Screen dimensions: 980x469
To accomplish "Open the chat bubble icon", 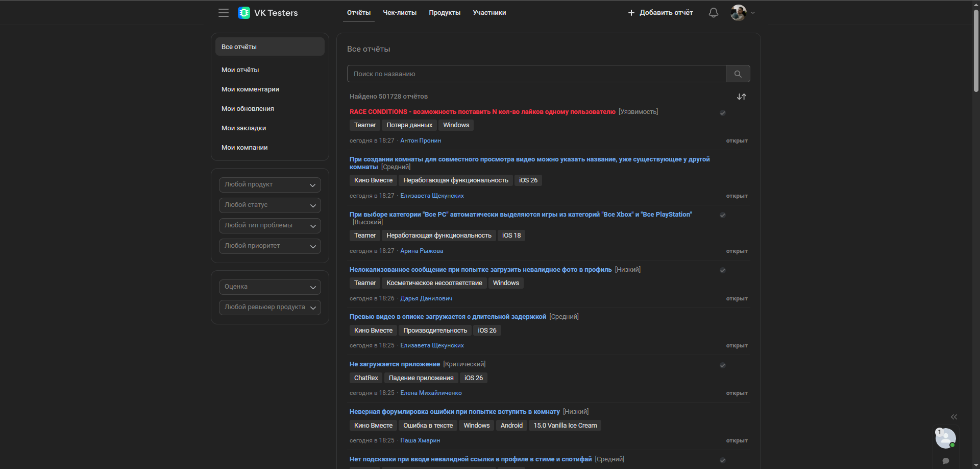I will (946, 461).
